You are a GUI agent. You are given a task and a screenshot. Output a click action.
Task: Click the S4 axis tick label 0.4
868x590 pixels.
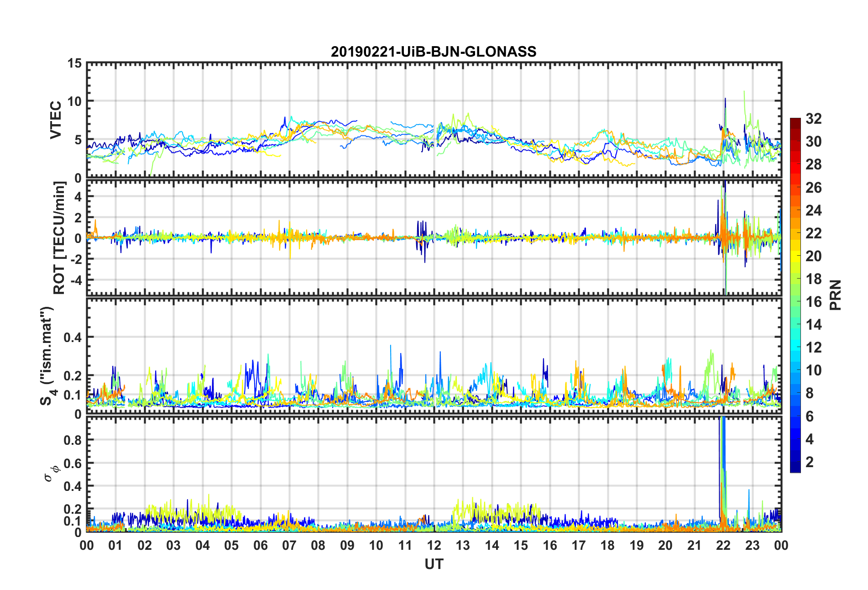73,337
